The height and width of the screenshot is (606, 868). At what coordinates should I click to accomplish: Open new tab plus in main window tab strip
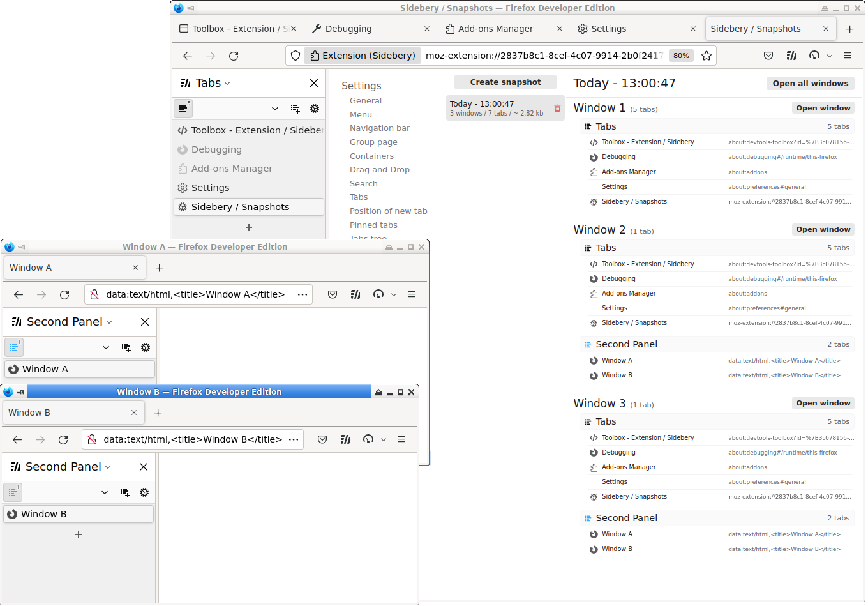click(850, 29)
